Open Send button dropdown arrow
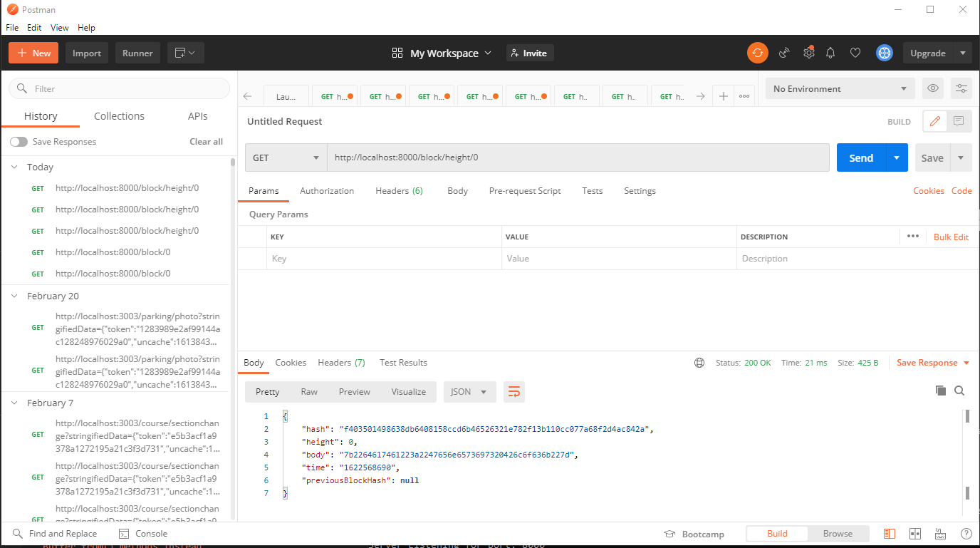This screenshot has width=980, height=548. pos(896,157)
